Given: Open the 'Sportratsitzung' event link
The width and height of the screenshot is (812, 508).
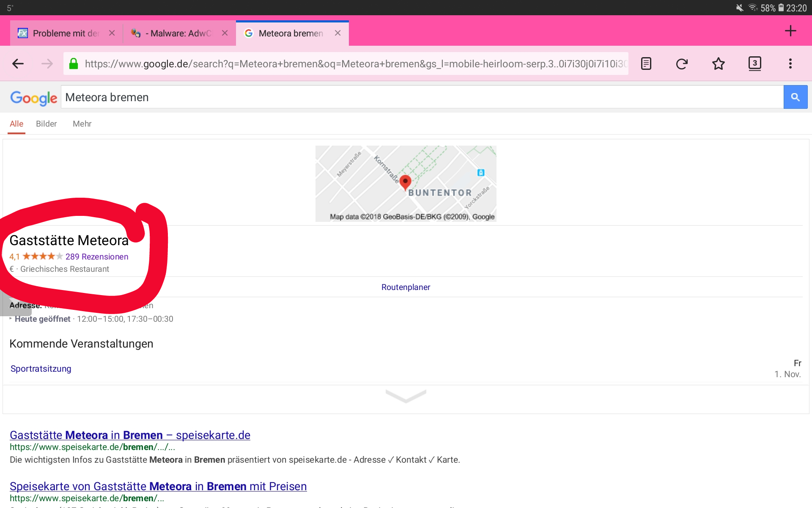Looking at the screenshot, I should point(41,369).
